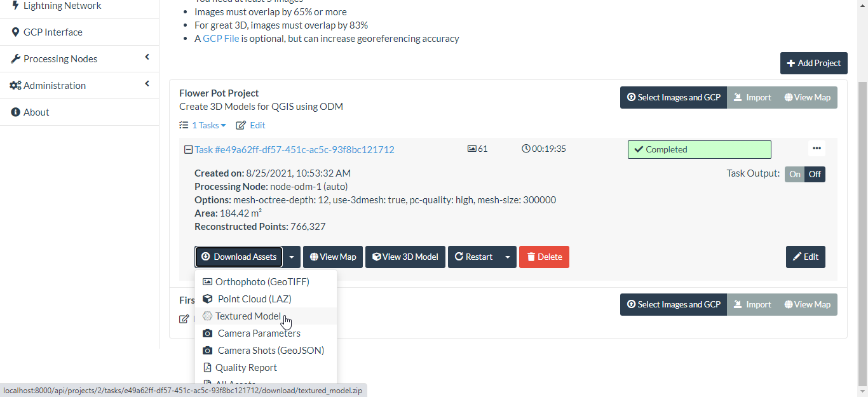Turn Task Output On

795,174
